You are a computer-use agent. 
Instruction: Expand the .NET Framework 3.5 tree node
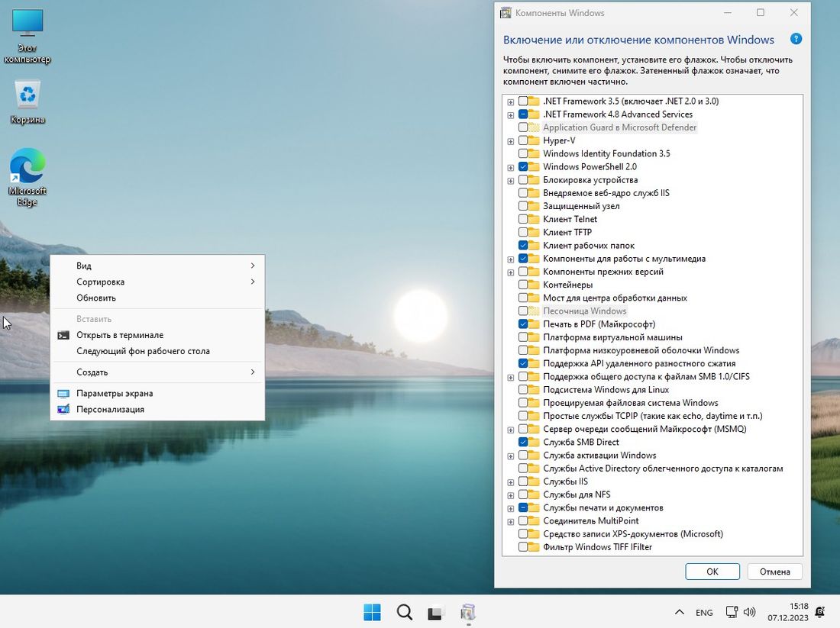[511, 101]
